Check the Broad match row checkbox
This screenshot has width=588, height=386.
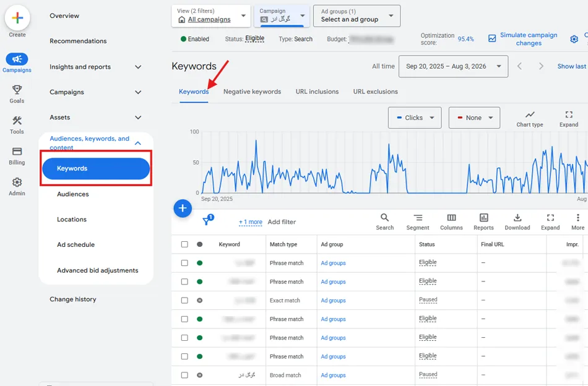point(184,375)
